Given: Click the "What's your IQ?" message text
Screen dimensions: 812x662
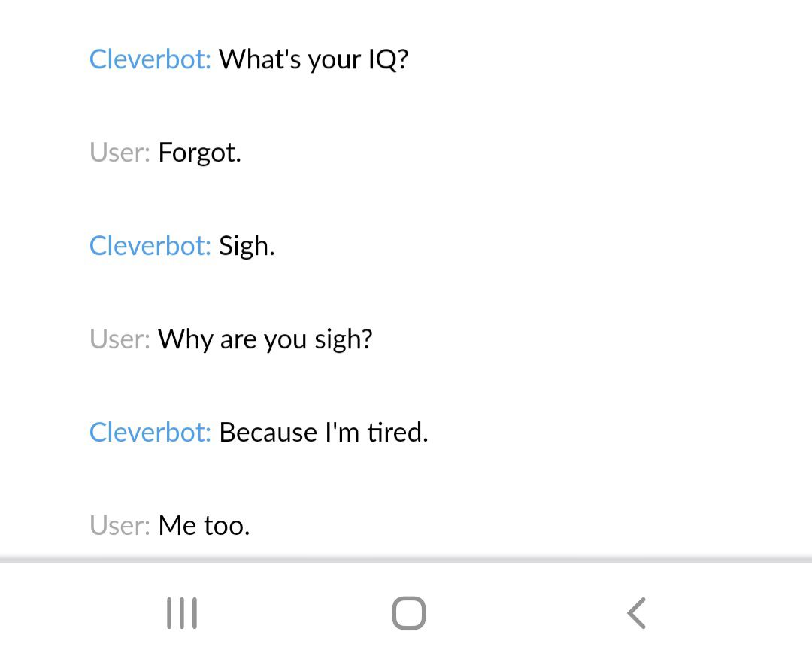Looking at the screenshot, I should pyautogui.click(x=314, y=59).
